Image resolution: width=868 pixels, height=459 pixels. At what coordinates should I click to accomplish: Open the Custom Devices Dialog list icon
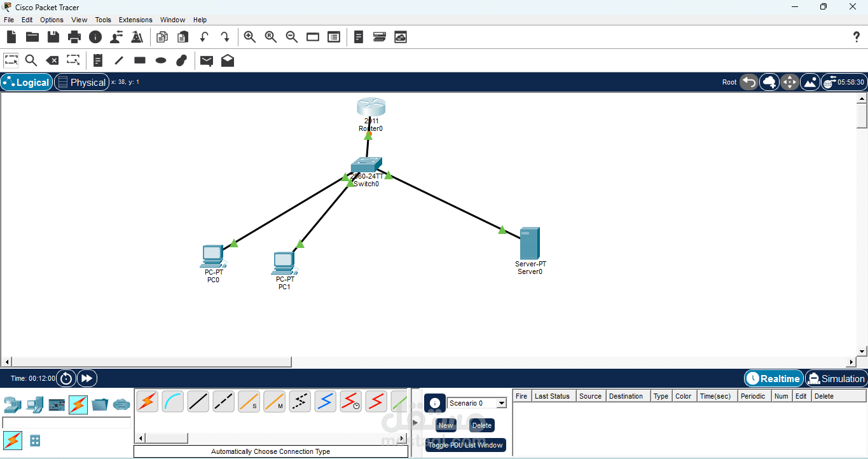pyautogui.click(x=334, y=37)
